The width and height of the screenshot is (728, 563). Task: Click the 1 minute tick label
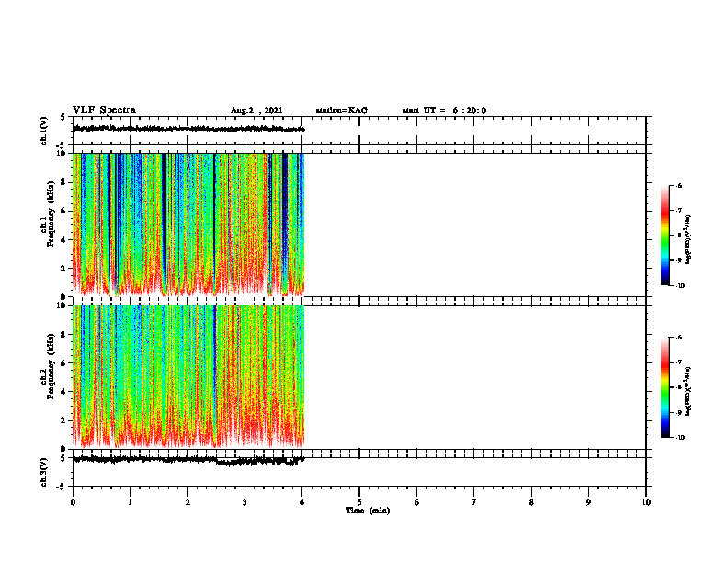point(130,502)
